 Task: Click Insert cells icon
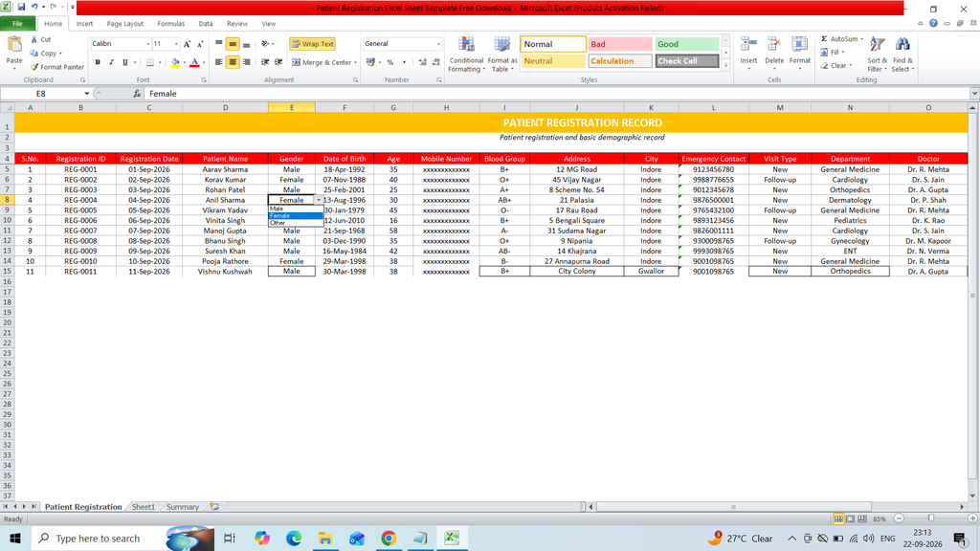(748, 45)
